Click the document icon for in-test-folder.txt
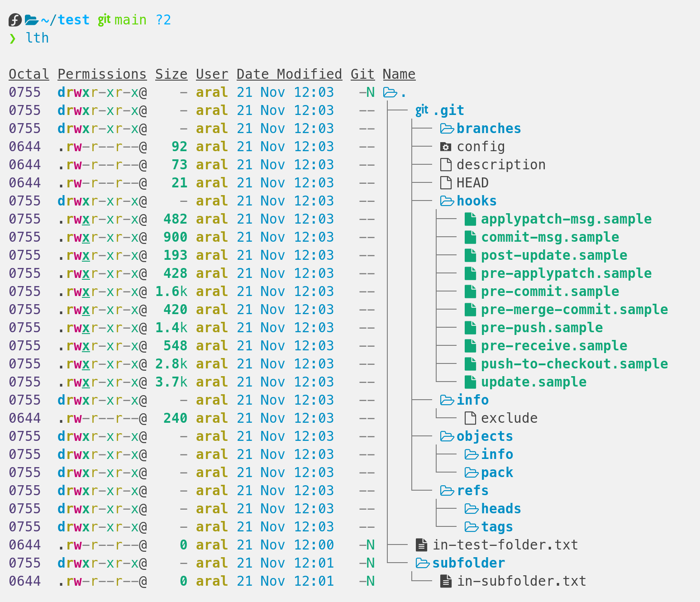Screen dimensions: 700x602 [x=421, y=545]
